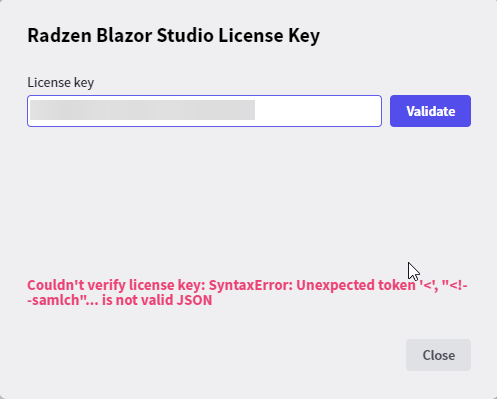Click the Validate button

(430, 111)
